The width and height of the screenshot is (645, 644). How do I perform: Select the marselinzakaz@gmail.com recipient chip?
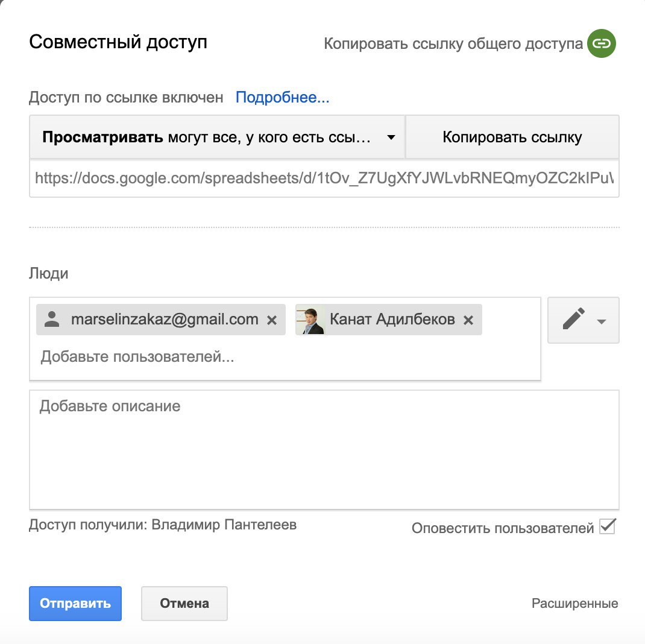164,320
